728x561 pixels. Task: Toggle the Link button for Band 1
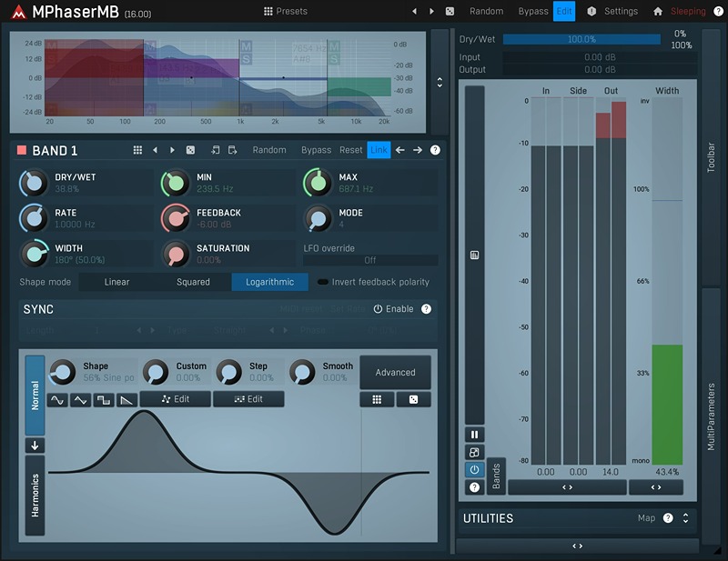pos(379,150)
